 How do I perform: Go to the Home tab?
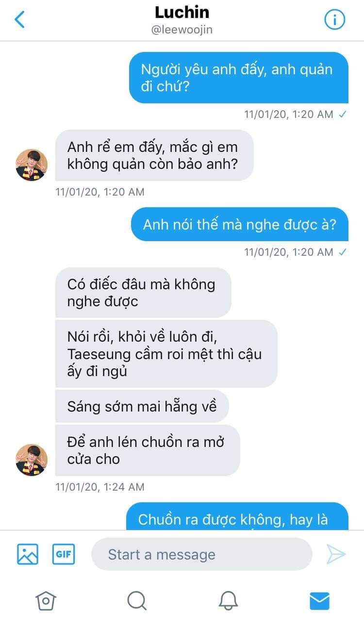pyautogui.click(x=46, y=601)
